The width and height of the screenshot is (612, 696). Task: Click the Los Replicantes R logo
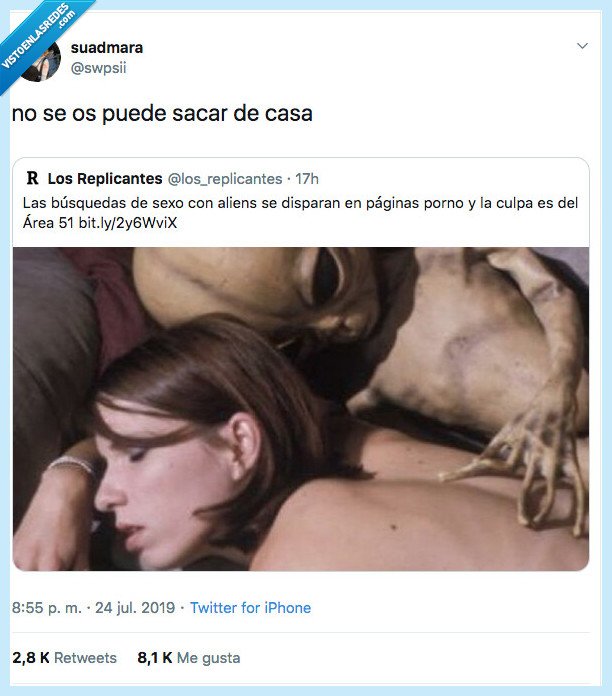pos(32,178)
